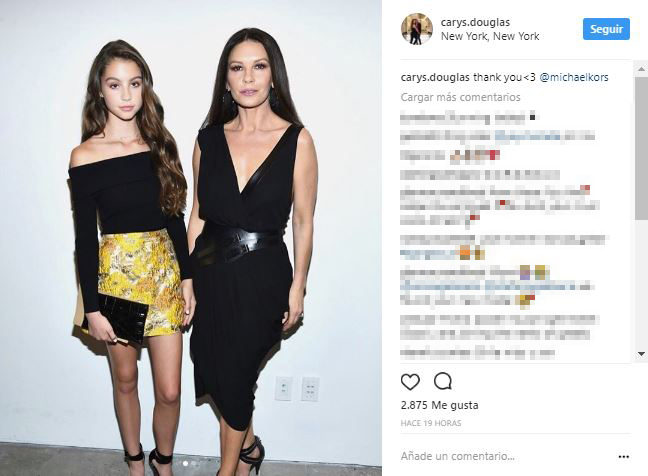Click the scrollbar track below the thumb
This screenshot has height=476, width=648.
[x=641, y=285]
